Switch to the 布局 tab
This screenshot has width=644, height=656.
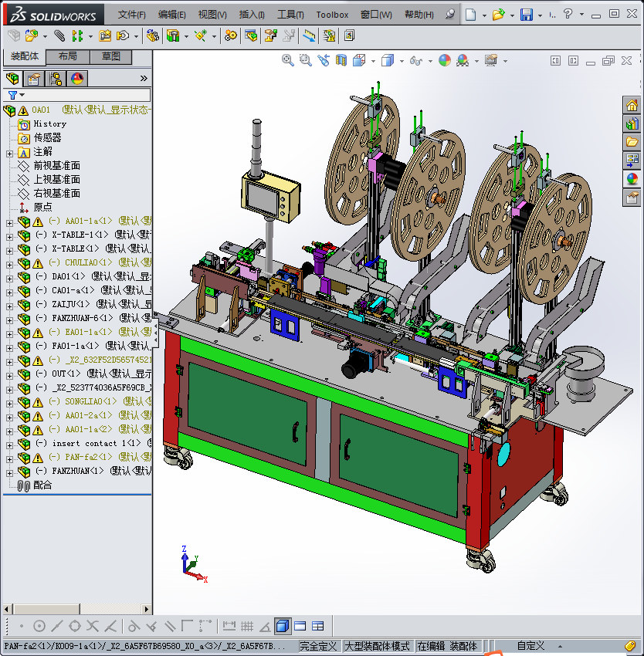coord(67,56)
